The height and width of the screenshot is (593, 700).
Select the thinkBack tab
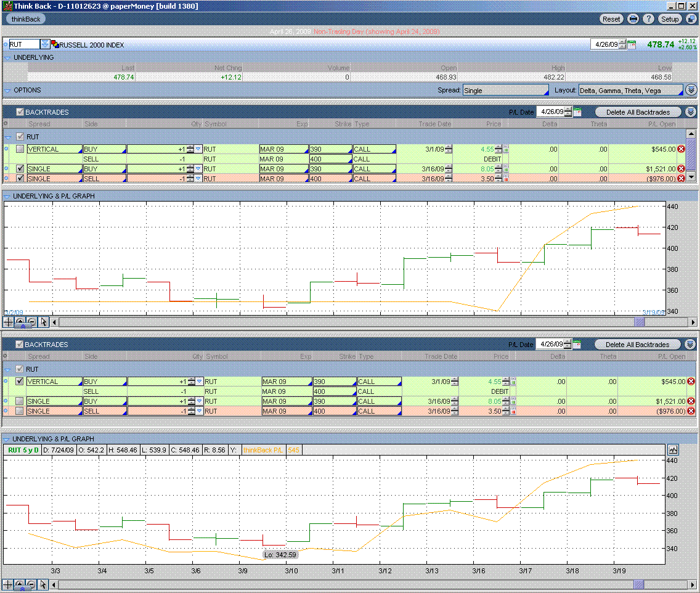pos(26,19)
